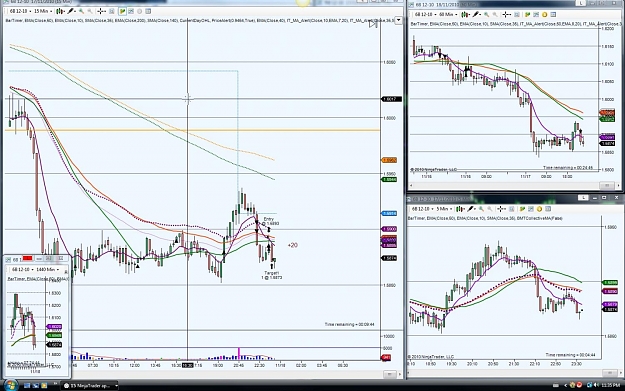
Task: Select drawing tools pencil in 5 Min chart
Action: 471,208
